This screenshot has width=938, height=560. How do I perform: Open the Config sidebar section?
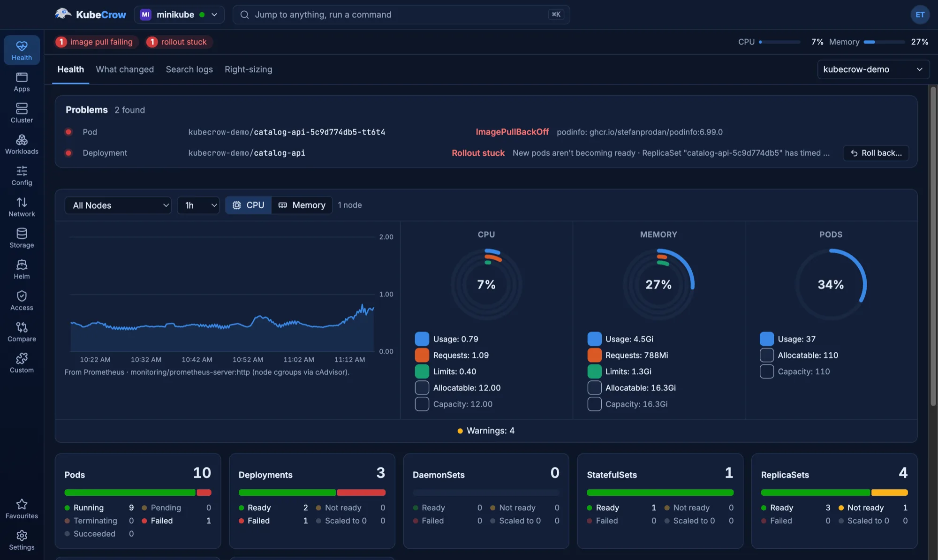(x=22, y=176)
